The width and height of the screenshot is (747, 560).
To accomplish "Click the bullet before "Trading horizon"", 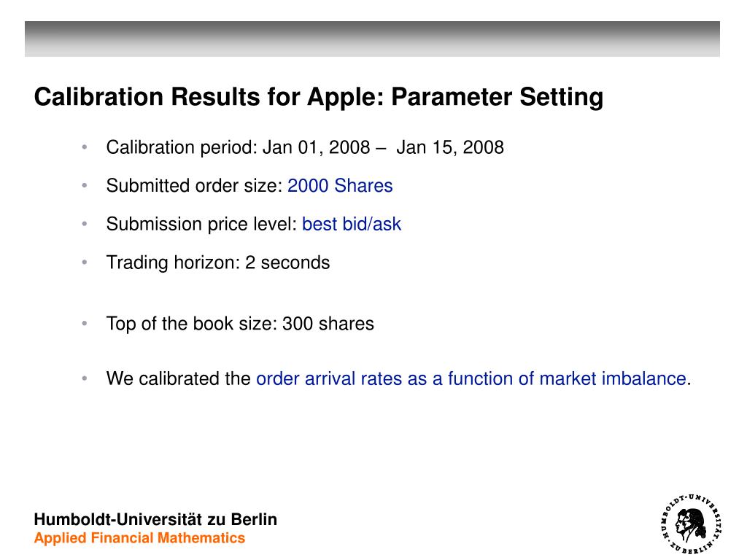I will click(85, 262).
